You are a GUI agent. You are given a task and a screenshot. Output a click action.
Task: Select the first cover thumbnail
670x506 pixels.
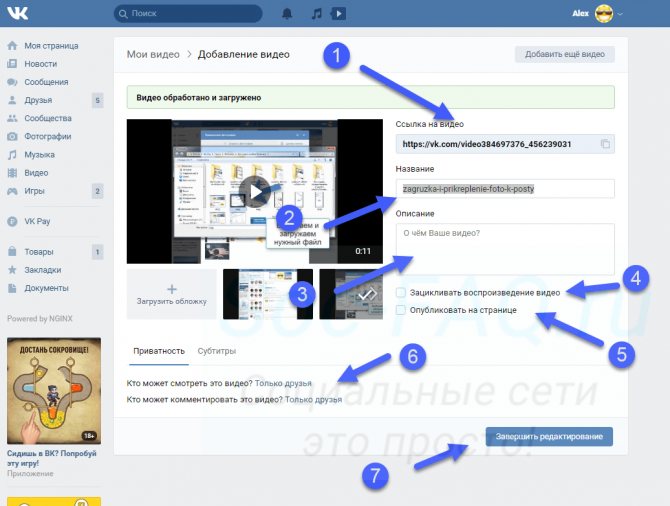pos(268,294)
